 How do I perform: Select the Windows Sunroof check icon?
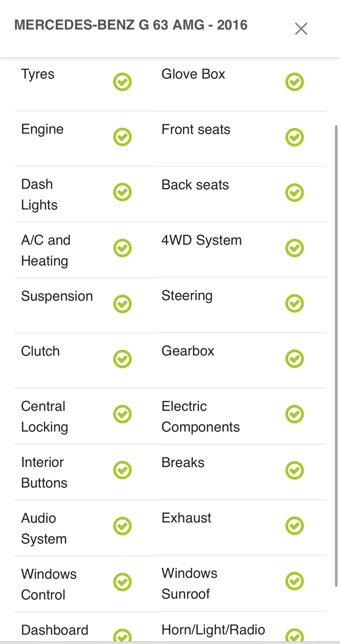point(294,581)
